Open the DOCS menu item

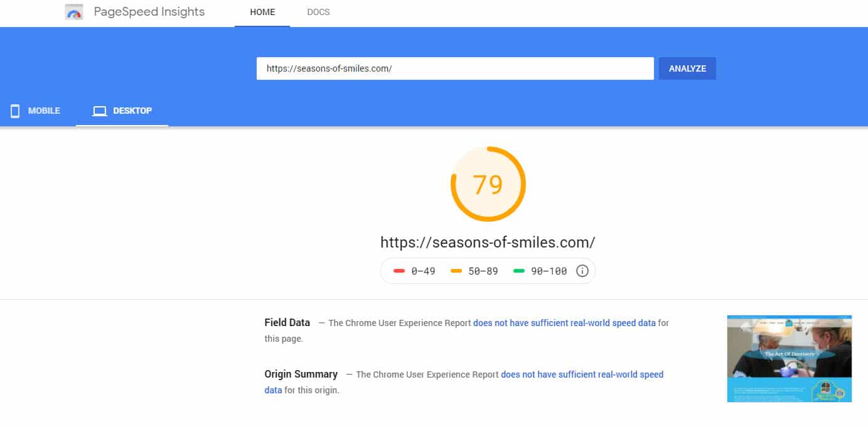(x=318, y=13)
